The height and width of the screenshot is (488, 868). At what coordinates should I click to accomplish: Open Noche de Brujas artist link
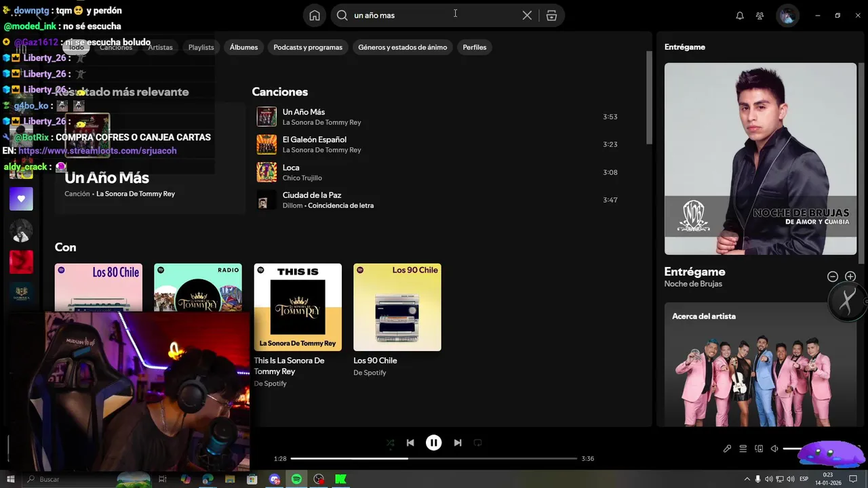(x=693, y=284)
